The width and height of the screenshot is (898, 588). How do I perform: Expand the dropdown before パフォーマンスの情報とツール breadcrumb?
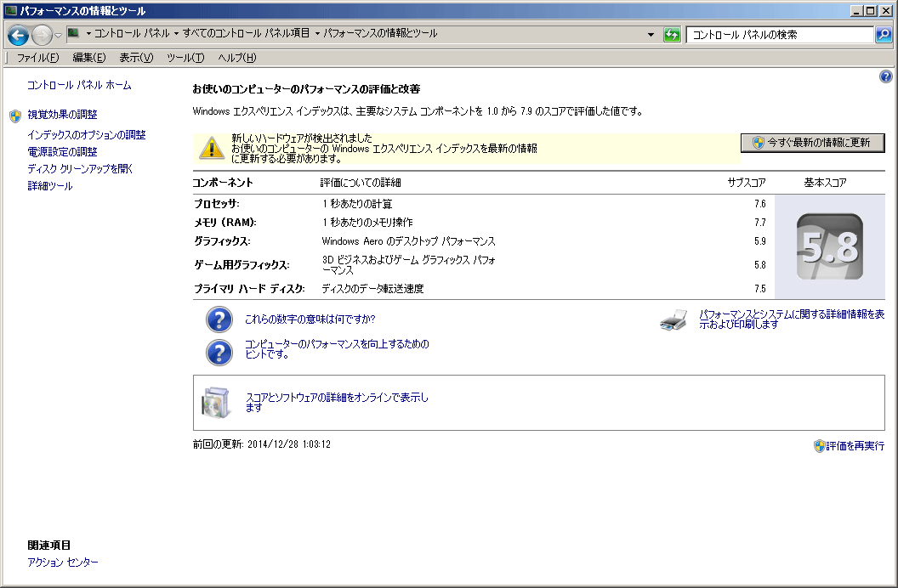coord(317,34)
